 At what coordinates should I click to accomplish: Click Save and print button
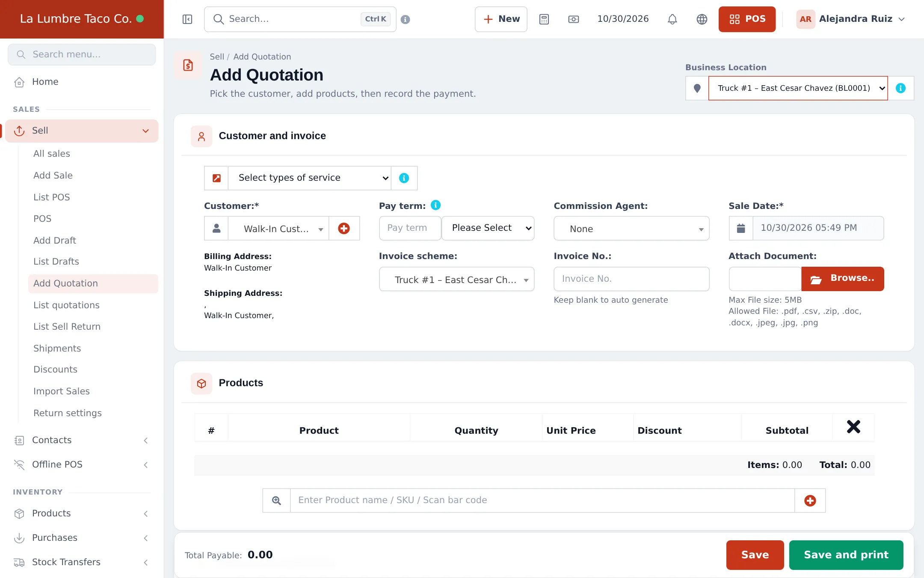coord(846,555)
